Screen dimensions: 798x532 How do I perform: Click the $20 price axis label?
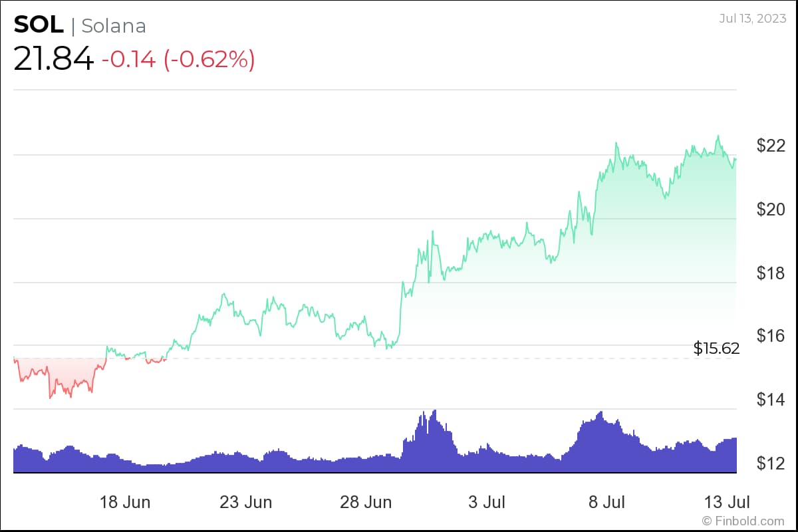(x=771, y=209)
